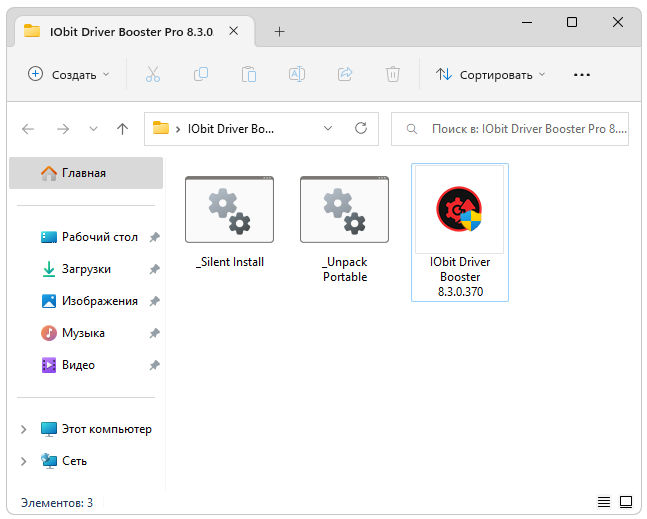The image size is (647, 519).
Task: Refresh the current folder view
Action: (361, 128)
